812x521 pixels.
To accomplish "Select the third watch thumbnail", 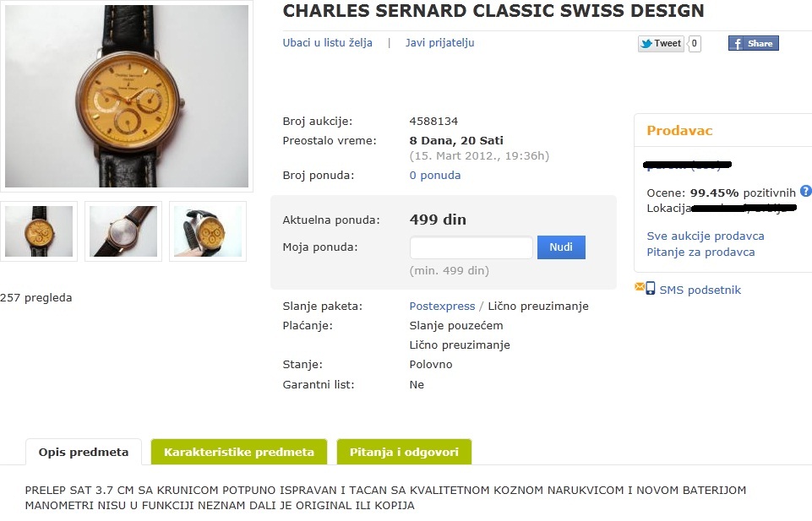I will [x=208, y=231].
